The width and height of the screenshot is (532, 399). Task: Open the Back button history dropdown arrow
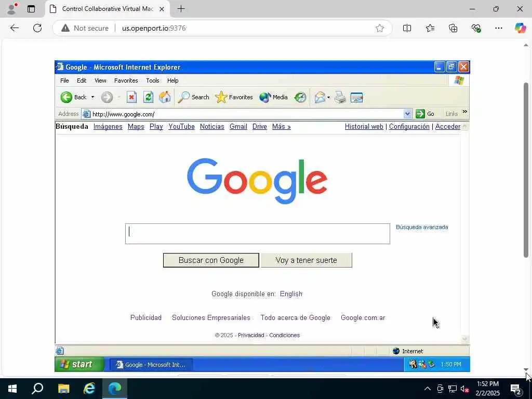(92, 97)
